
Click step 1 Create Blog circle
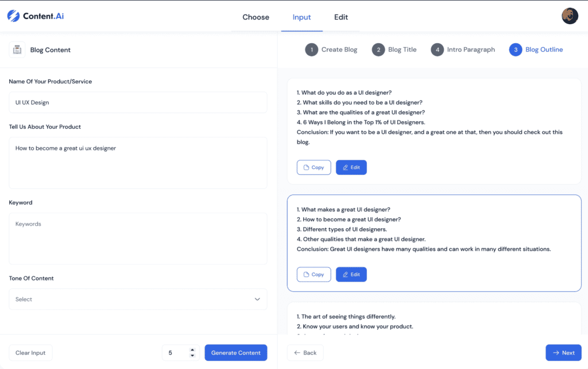pos(311,49)
